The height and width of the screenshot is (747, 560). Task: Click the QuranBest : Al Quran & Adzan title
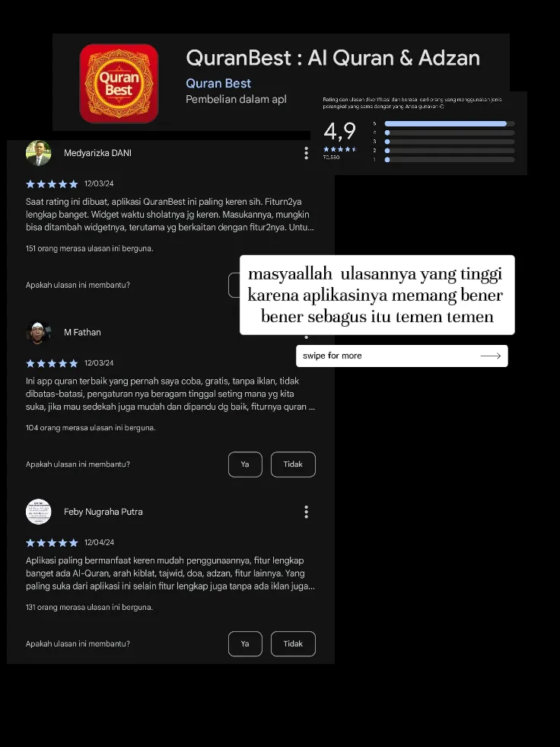(332, 58)
